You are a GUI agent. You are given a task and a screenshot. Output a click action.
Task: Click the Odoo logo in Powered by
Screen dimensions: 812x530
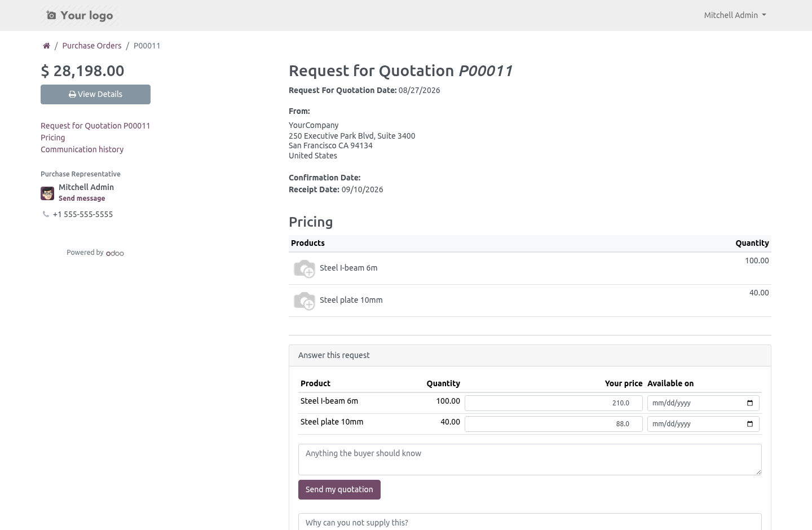click(115, 253)
